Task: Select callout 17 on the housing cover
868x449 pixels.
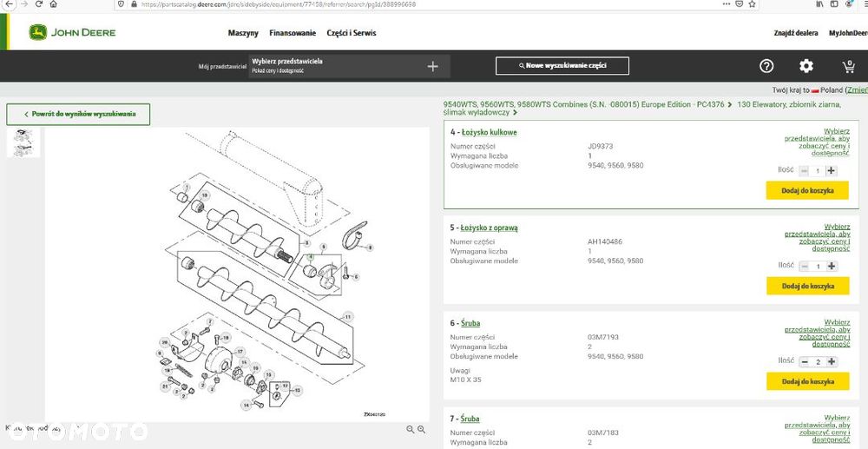Action: (x=240, y=352)
